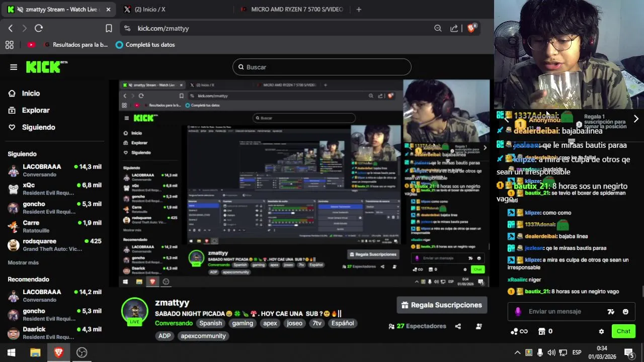Open the Siguiendo page with heart icon

pos(38,127)
